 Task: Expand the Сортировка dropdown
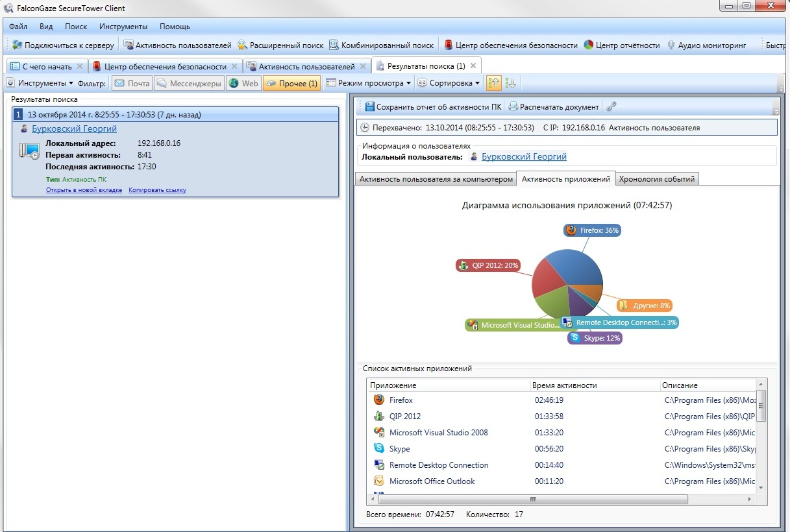[449, 83]
